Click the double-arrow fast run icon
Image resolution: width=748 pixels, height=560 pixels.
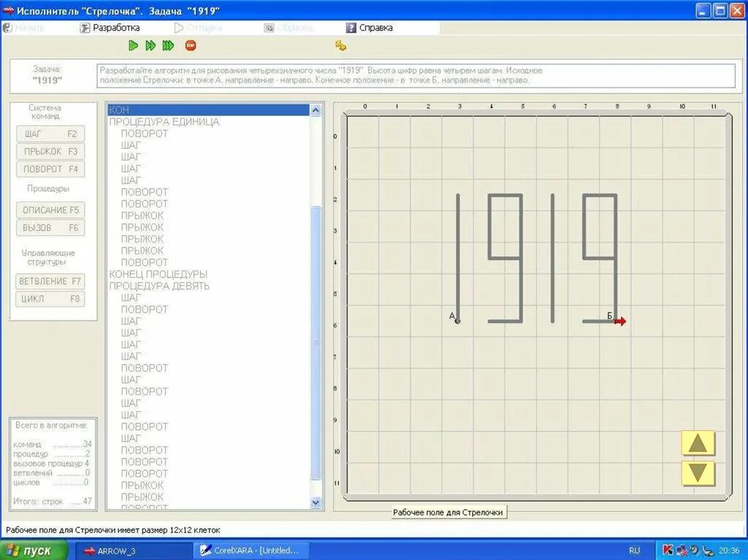(x=150, y=46)
